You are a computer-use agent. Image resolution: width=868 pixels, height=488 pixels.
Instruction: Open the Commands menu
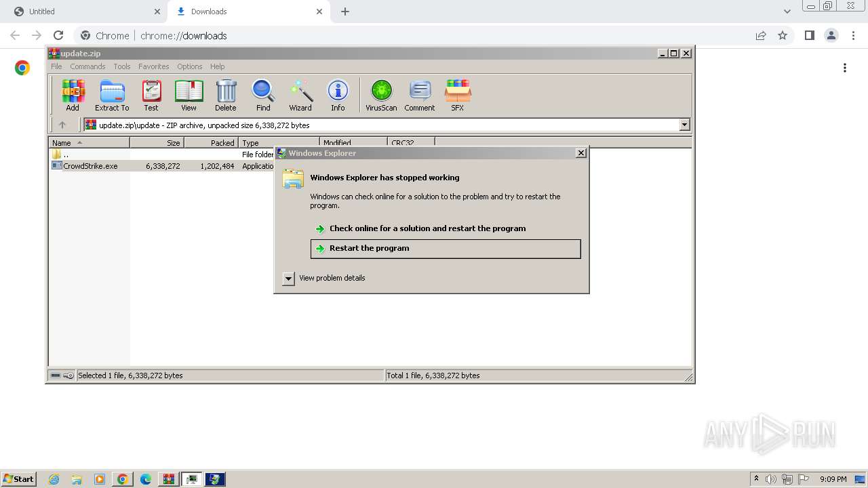click(x=87, y=66)
